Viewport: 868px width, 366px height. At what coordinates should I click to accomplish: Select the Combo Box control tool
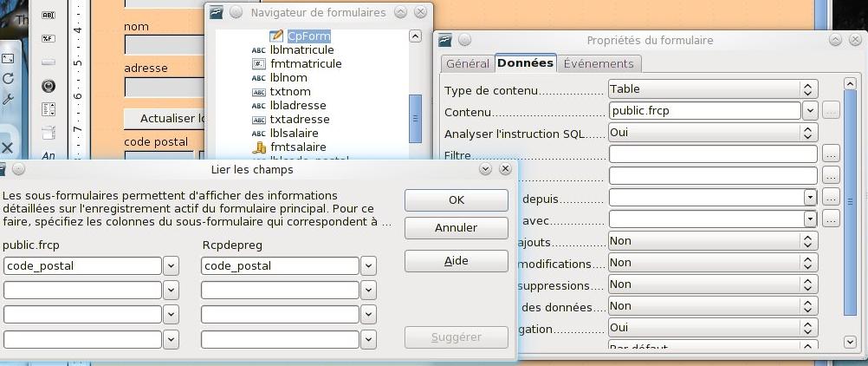[49, 133]
